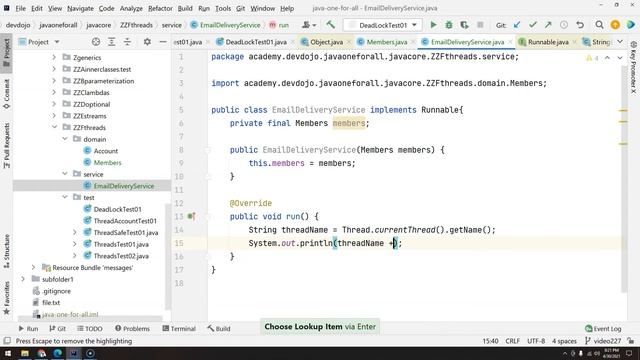Image resolution: width=640 pixels, height=360 pixels.
Task: Run DeadLockTest01 with the green play button
Action: pyautogui.click(x=433, y=25)
